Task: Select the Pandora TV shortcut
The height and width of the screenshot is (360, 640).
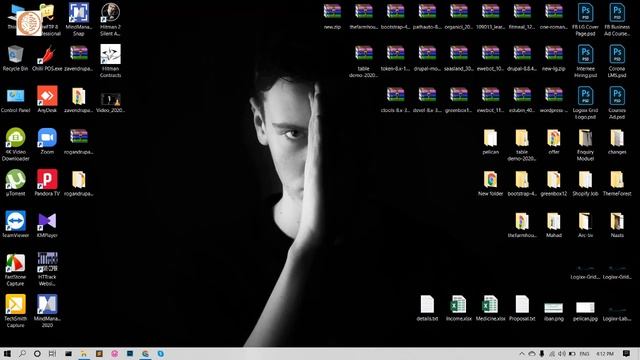Action: click(x=47, y=183)
